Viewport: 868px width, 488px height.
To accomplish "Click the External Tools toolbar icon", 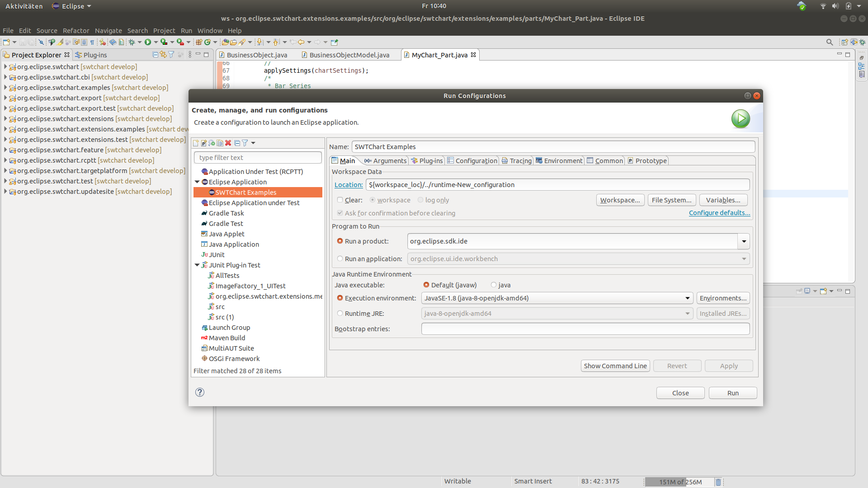I will point(180,42).
